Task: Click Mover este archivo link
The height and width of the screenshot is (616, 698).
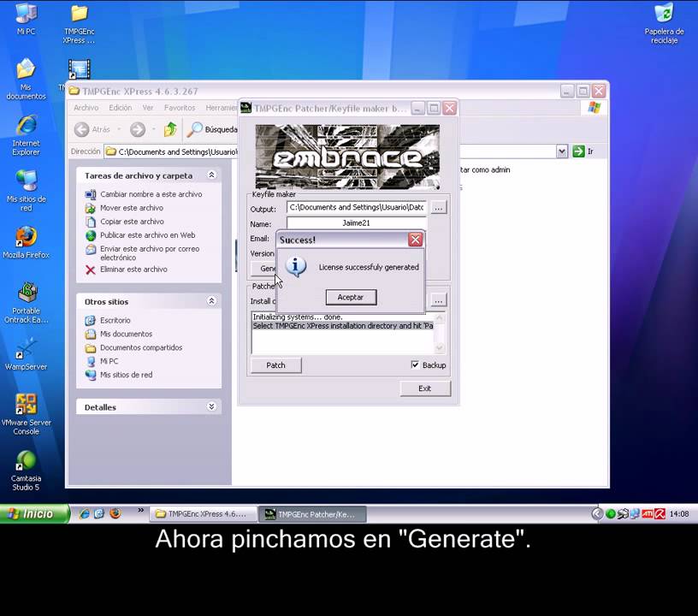Action: 132,208
